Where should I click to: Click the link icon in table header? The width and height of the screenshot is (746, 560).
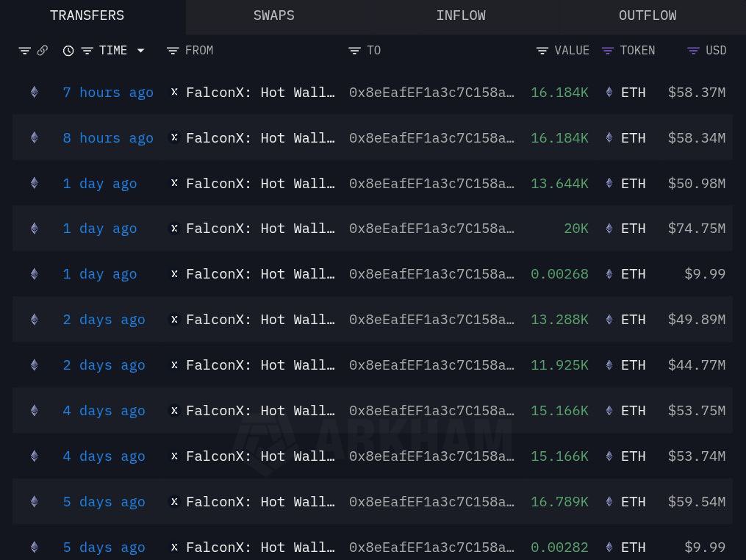pyautogui.click(x=43, y=51)
